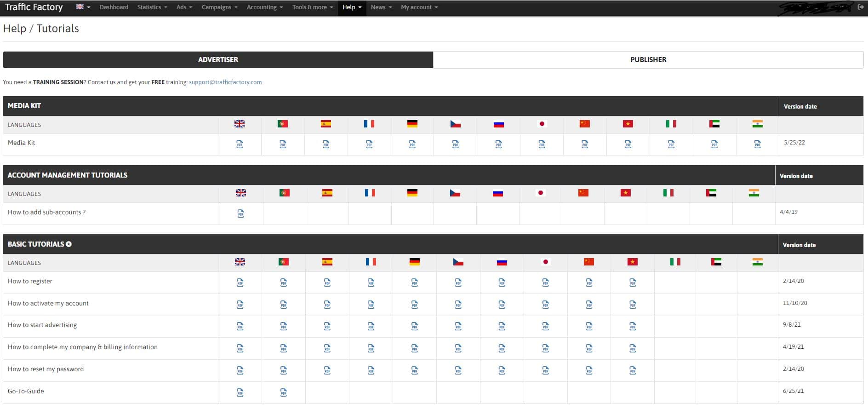Open the German 'How to start advertising' PDF

(414, 326)
